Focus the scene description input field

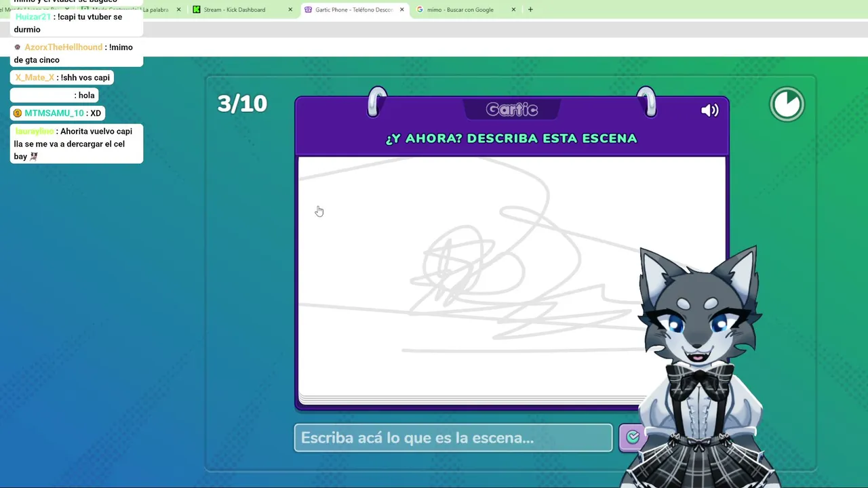click(453, 438)
